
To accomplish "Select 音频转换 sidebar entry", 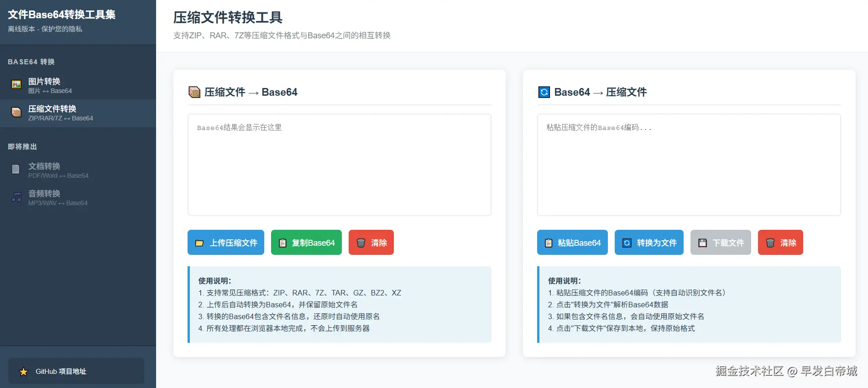I will tap(78, 197).
